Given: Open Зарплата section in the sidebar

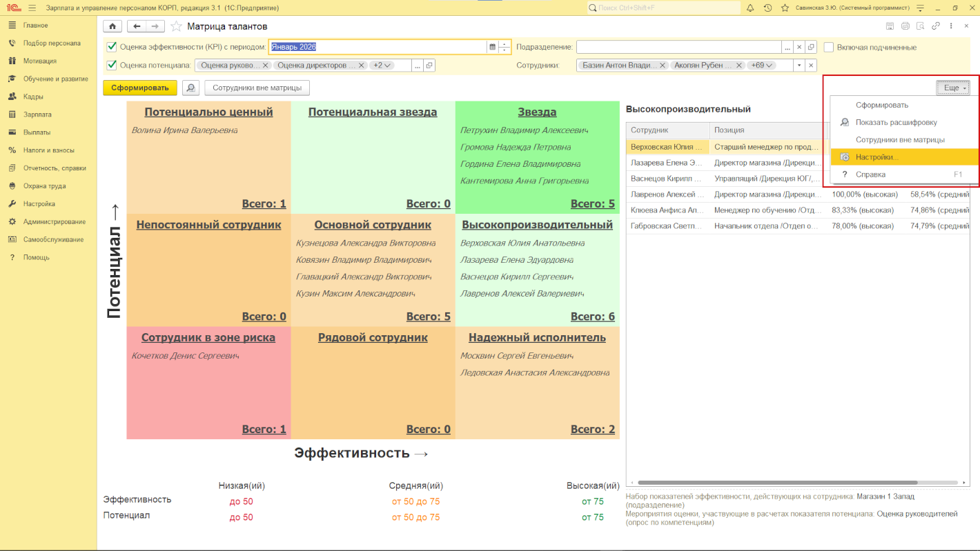Looking at the screenshot, I should [x=37, y=114].
